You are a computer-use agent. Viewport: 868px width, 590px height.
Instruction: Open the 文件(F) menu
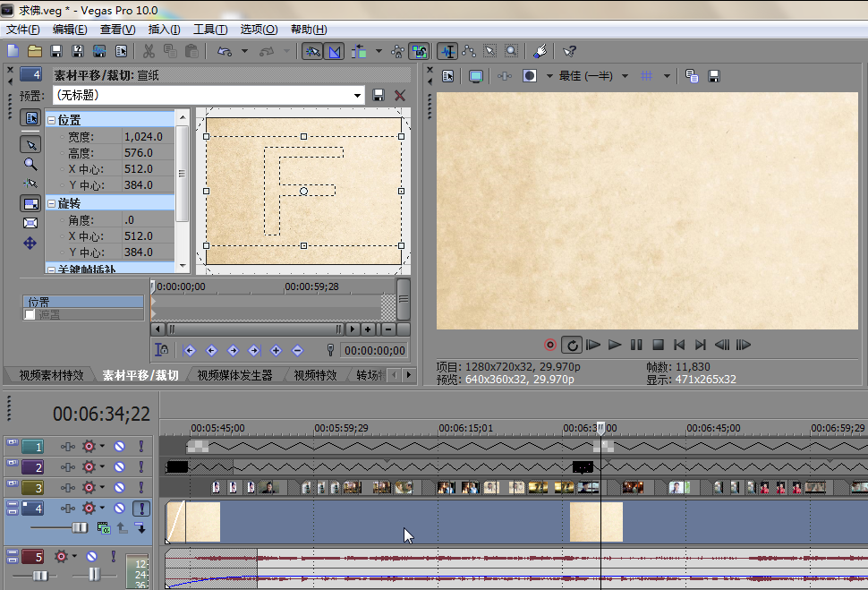[22, 30]
